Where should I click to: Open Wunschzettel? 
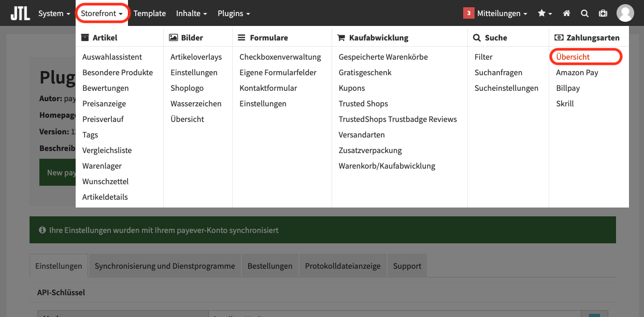106,182
